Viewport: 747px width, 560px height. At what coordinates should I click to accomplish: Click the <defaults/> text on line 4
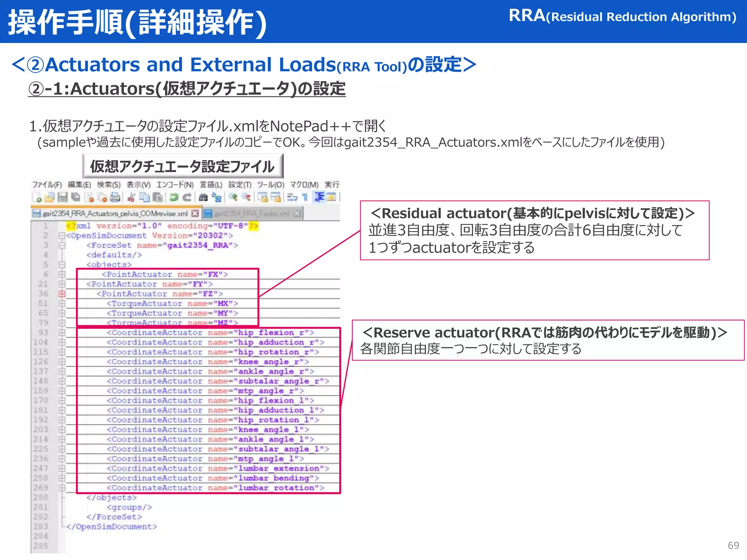coord(114,255)
